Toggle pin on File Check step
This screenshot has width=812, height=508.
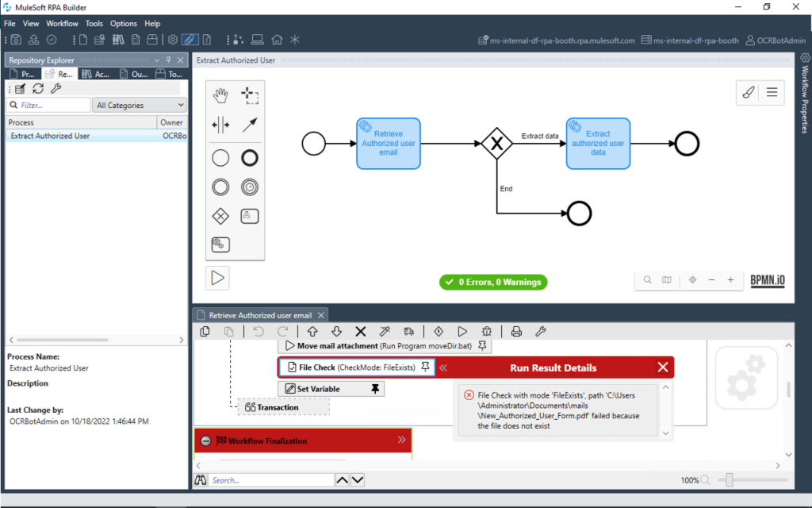tap(425, 367)
